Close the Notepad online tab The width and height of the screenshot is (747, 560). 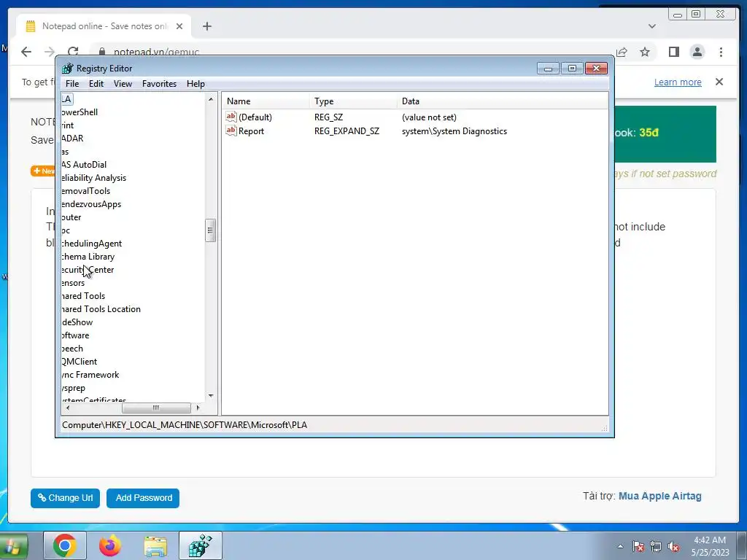(x=179, y=26)
